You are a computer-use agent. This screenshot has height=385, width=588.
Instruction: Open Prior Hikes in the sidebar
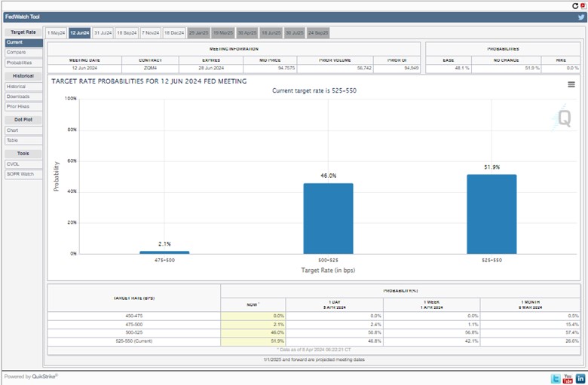[x=23, y=107]
